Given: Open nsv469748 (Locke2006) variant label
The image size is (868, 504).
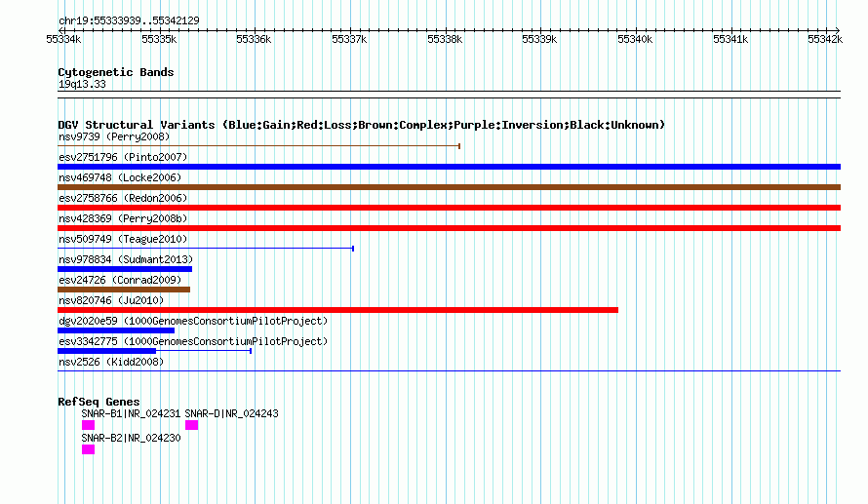Looking at the screenshot, I should click(x=120, y=177).
